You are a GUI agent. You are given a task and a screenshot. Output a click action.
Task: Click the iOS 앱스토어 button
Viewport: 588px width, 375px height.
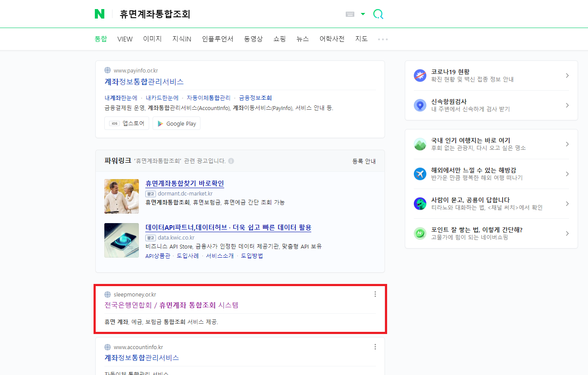pos(127,123)
